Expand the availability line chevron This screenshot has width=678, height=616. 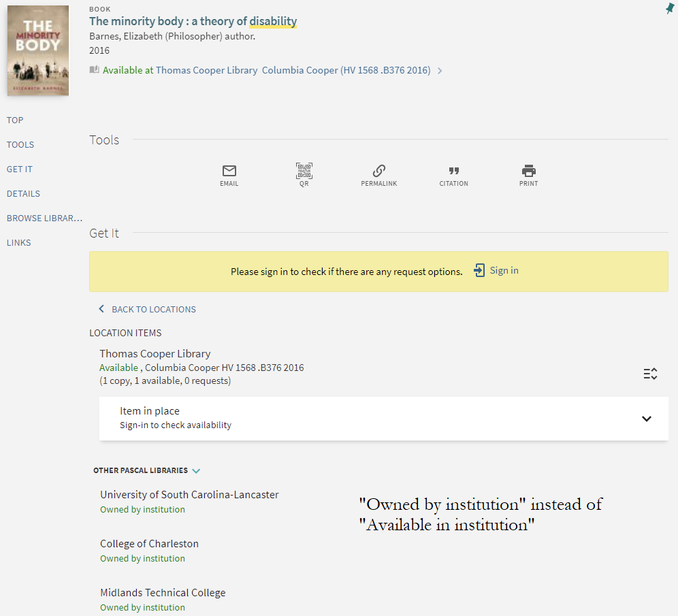point(440,71)
